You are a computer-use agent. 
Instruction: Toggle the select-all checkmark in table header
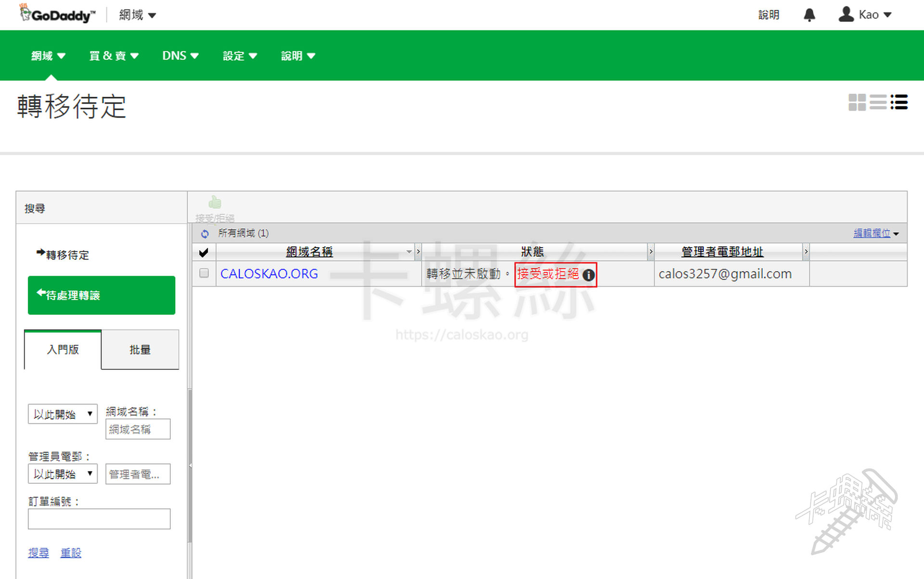point(204,252)
